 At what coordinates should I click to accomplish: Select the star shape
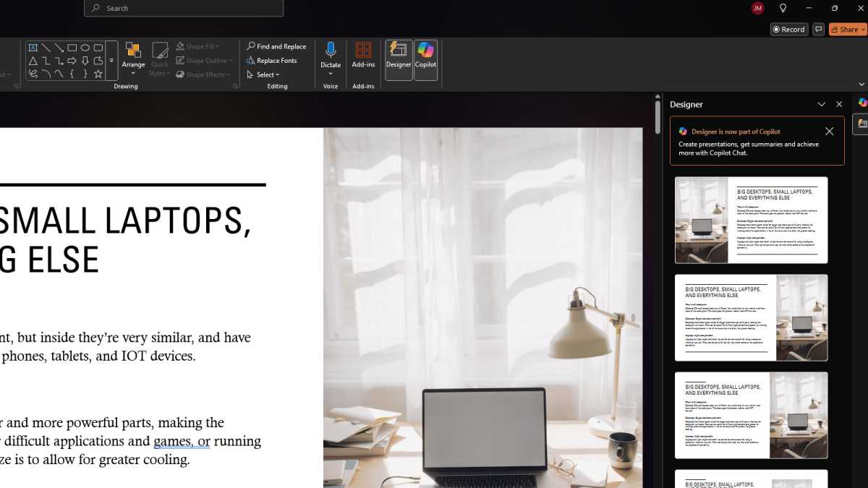click(x=98, y=74)
